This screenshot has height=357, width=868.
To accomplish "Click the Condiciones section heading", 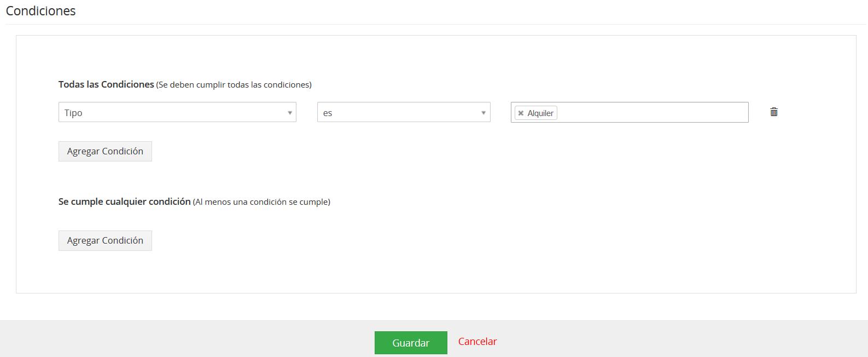I will pos(41,11).
